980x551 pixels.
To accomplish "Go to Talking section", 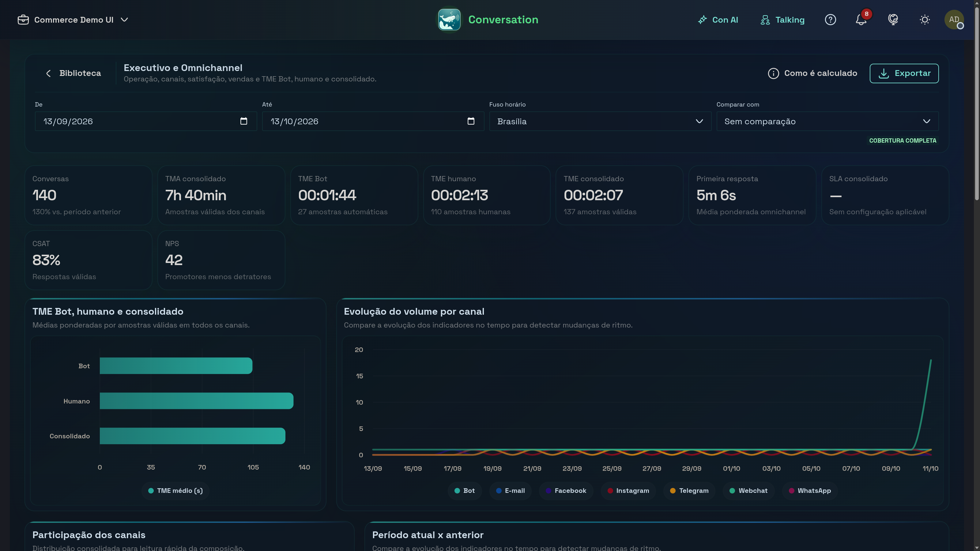I will pos(782,20).
